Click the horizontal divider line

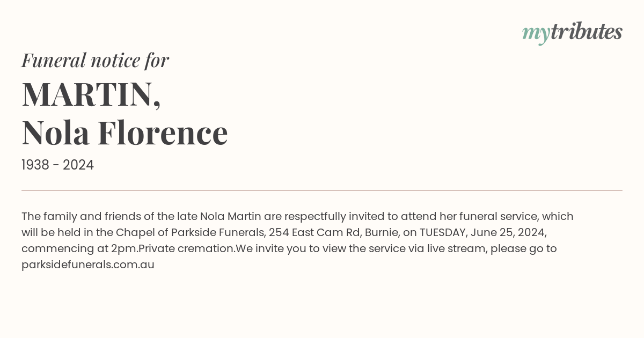(322, 190)
